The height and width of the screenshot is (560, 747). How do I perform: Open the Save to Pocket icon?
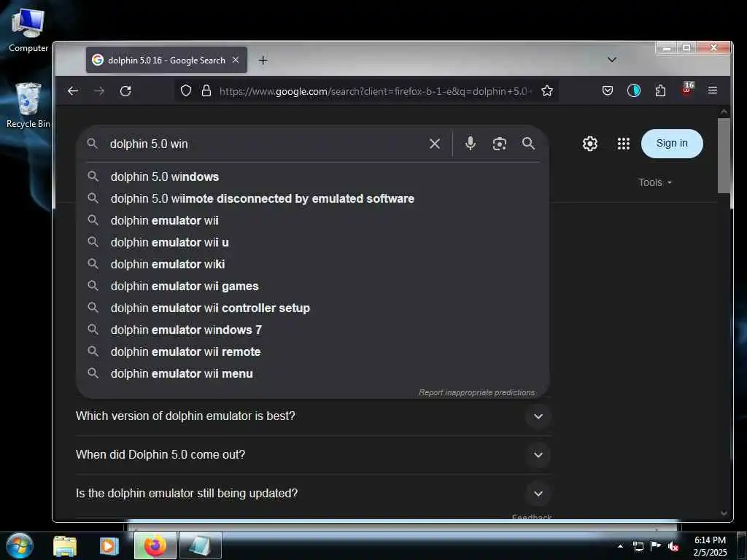pos(608,90)
